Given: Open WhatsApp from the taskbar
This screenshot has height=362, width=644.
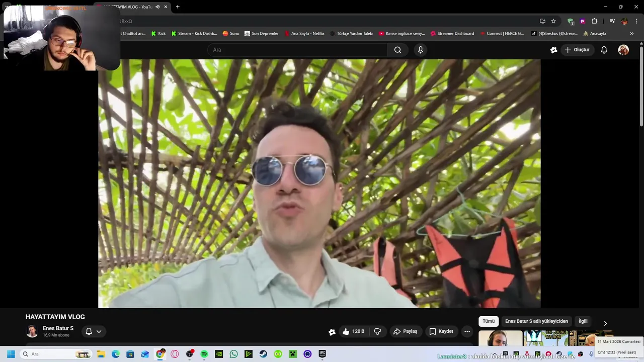Looking at the screenshot, I should [233, 354].
